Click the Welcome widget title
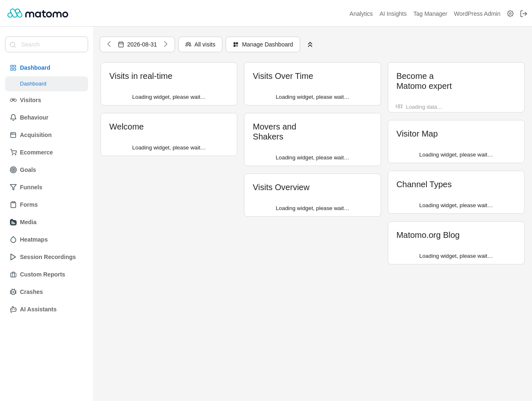Screen dimensions: 532x401 click(x=126, y=127)
